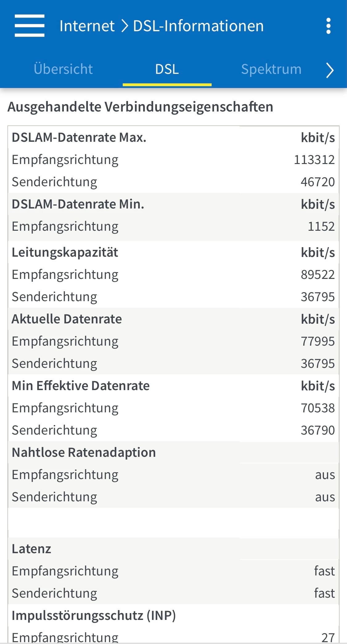The width and height of the screenshot is (347, 644).
Task: Tap the 113312 downstream max value
Action: (x=314, y=160)
